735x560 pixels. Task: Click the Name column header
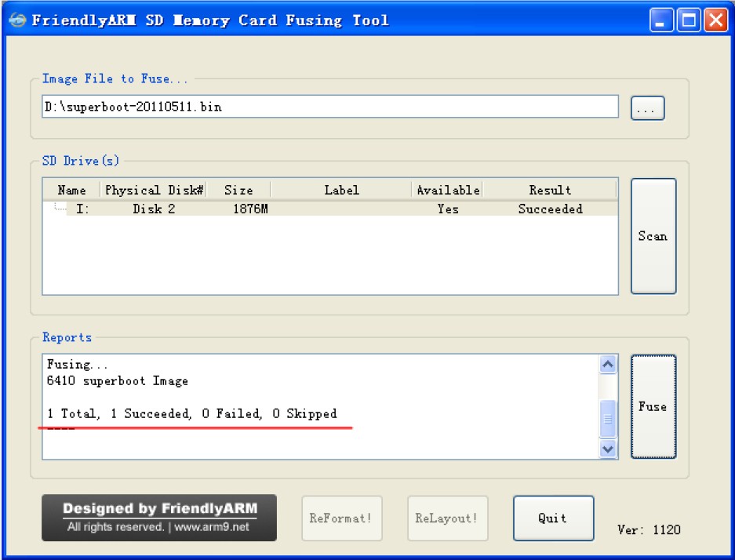[x=71, y=190]
